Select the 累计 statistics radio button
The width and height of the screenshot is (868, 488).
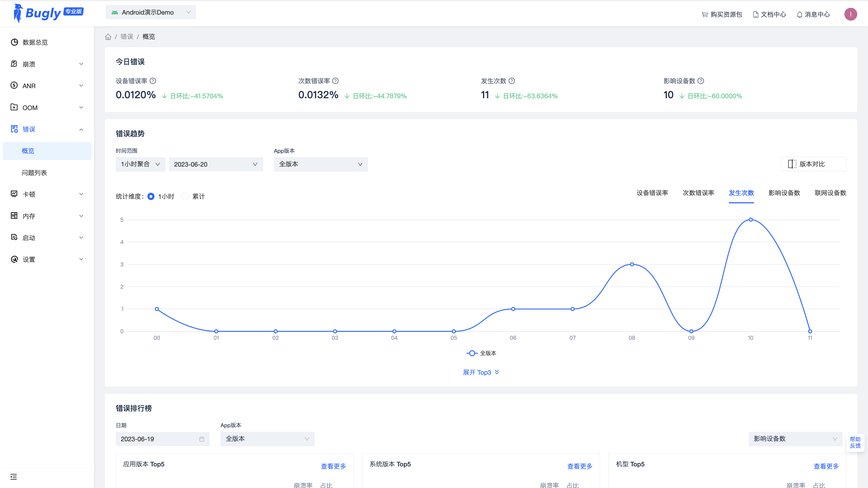185,197
